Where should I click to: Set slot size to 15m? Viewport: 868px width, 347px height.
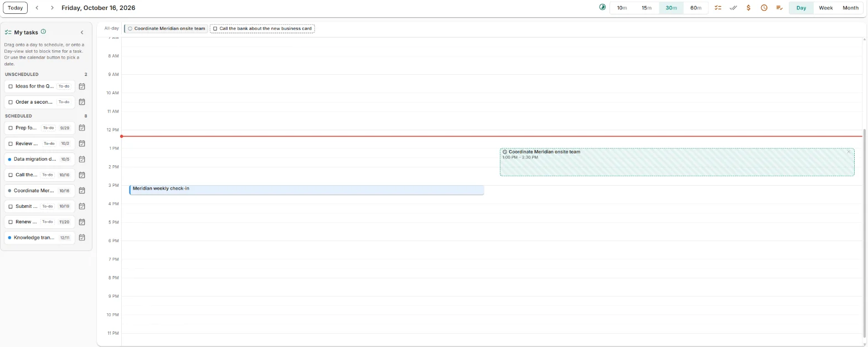647,8
